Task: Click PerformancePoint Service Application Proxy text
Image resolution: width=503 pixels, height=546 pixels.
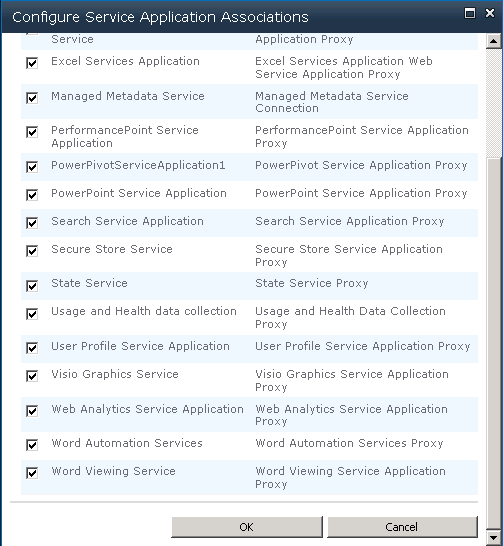Action: coord(362,136)
